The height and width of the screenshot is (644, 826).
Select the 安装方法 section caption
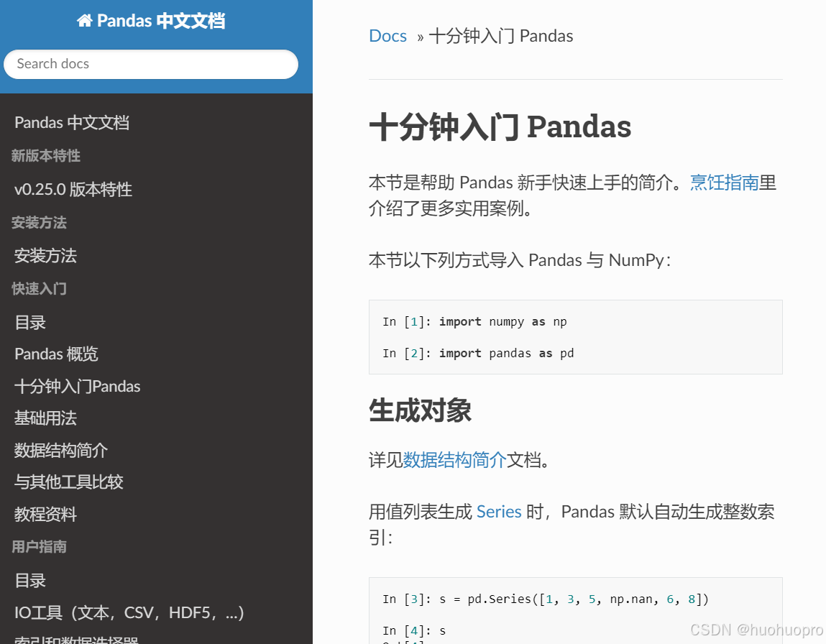(x=39, y=223)
